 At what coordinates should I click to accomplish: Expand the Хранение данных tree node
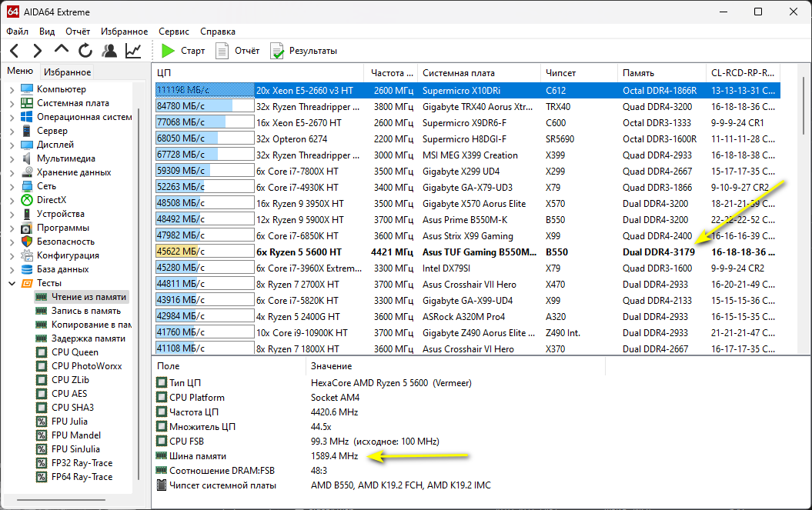coord(12,173)
